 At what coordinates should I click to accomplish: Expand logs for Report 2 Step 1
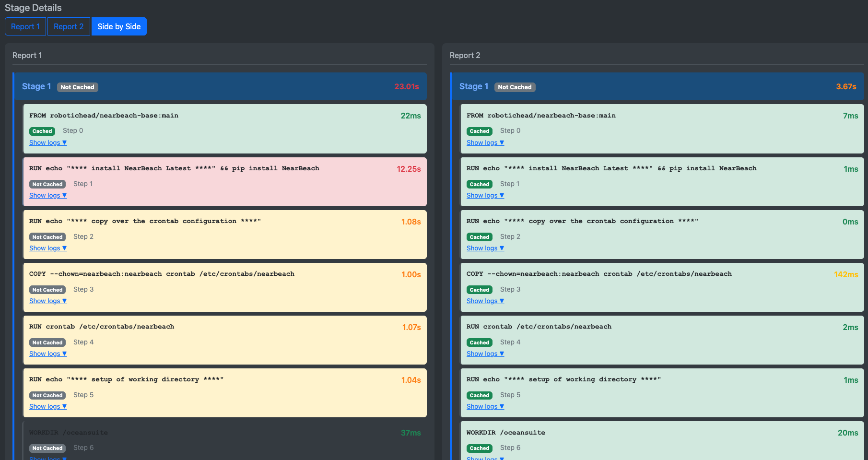click(x=485, y=195)
